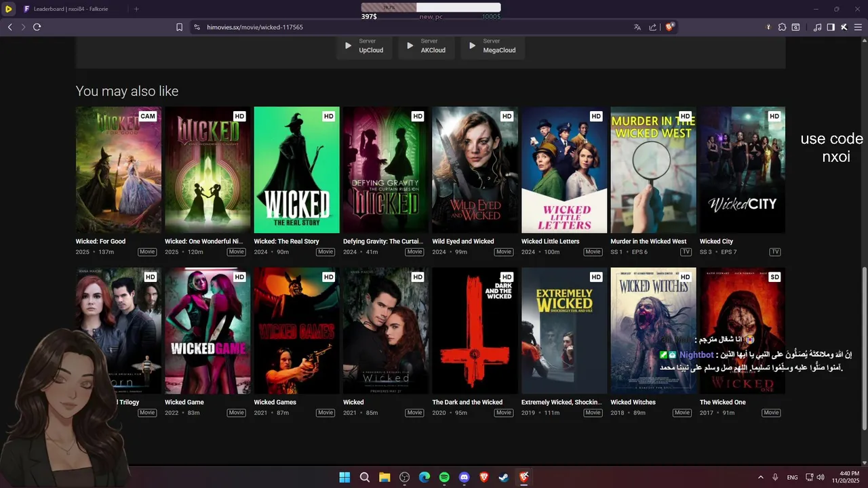Image resolution: width=868 pixels, height=488 pixels.
Task: Open the music note playlist icon
Action: 817,27
